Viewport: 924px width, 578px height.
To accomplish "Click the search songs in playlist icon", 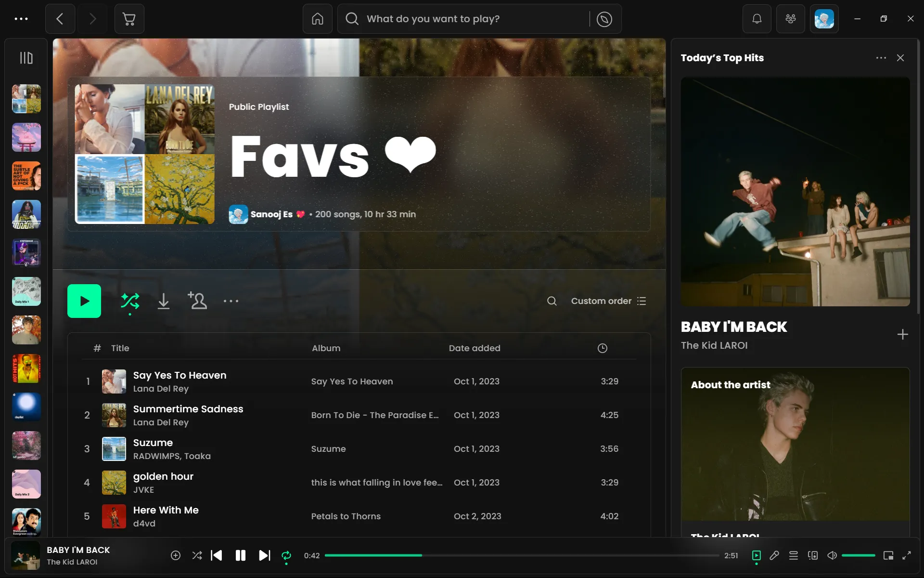I will click(552, 301).
